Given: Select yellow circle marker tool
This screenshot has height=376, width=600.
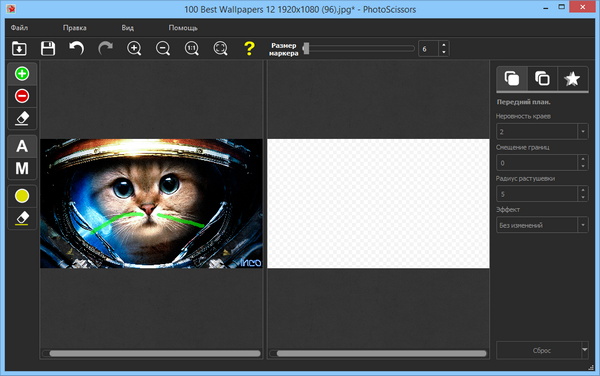Looking at the screenshot, I should click(22, 196).
